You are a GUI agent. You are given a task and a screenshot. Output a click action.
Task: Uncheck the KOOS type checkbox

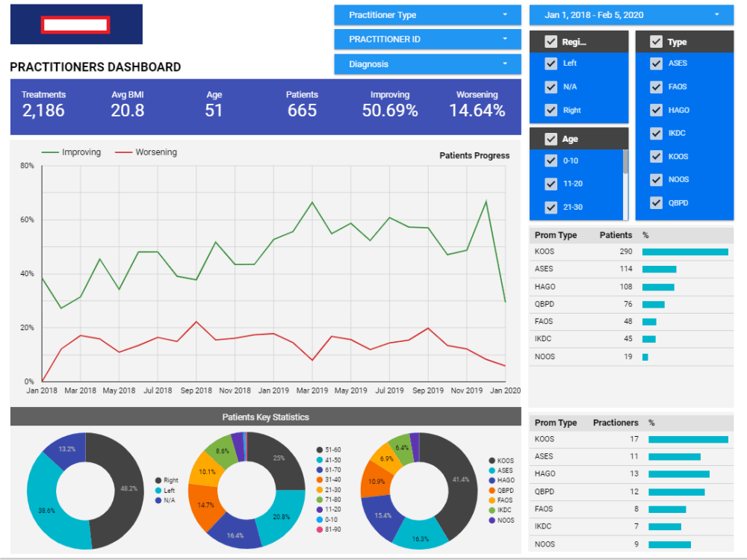(656, 157)
